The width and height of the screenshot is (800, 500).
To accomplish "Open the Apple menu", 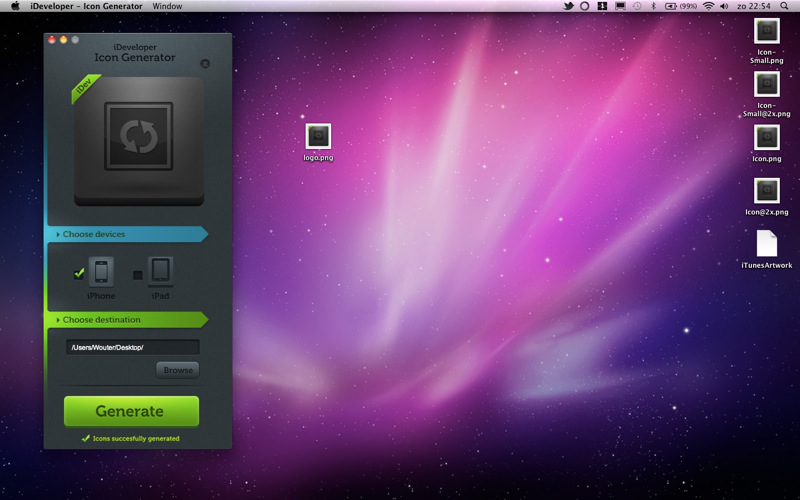I will point(15,6).
